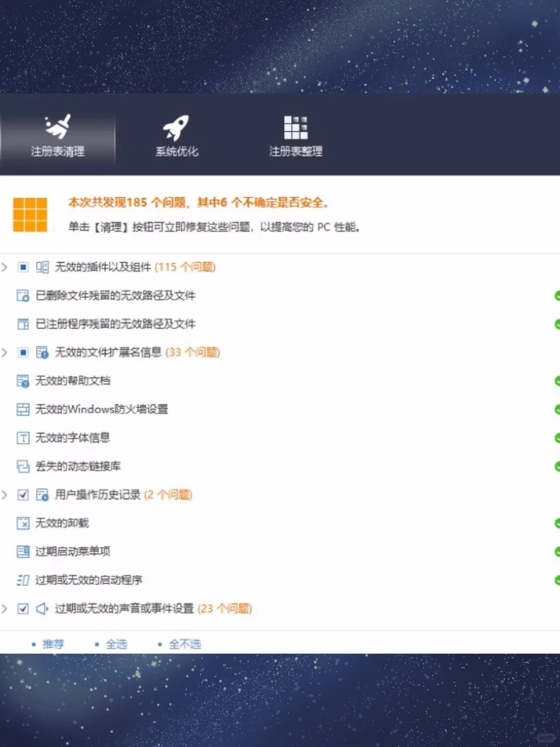The image size is (560, 747).
Task: Uncheck 过期或无效的声音或事件设置
Action: coord(23,609)
